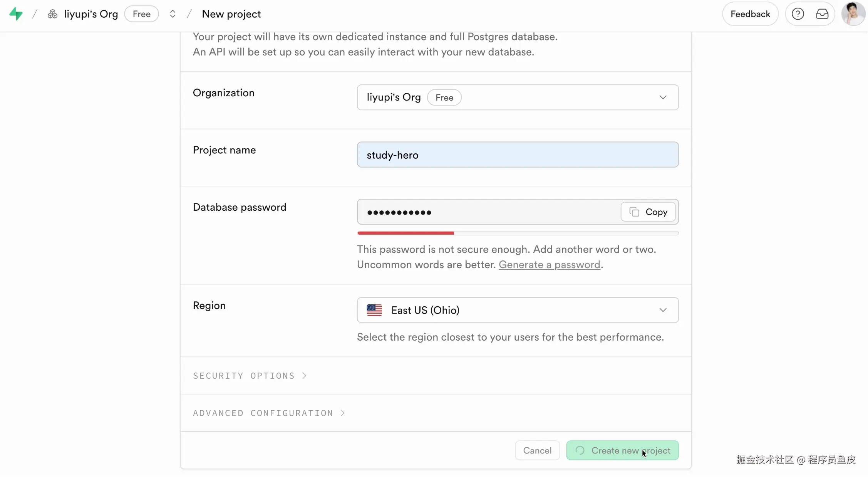Click the Generate a password link
Screen dimensions: 868x477
549,265
